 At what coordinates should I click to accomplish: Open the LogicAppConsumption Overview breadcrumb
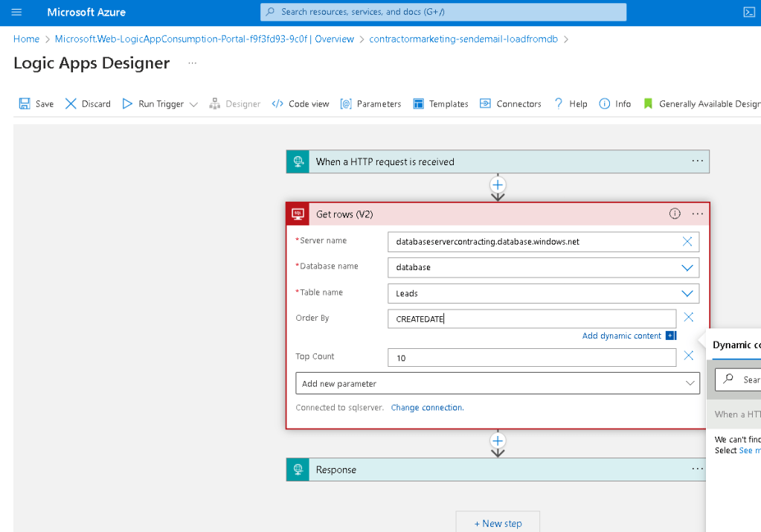pos(205,39)
